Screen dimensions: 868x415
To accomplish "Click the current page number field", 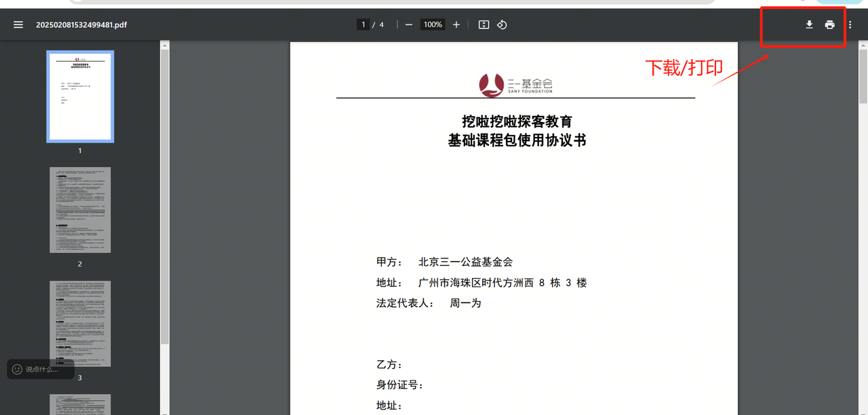I will pos(363,25).
